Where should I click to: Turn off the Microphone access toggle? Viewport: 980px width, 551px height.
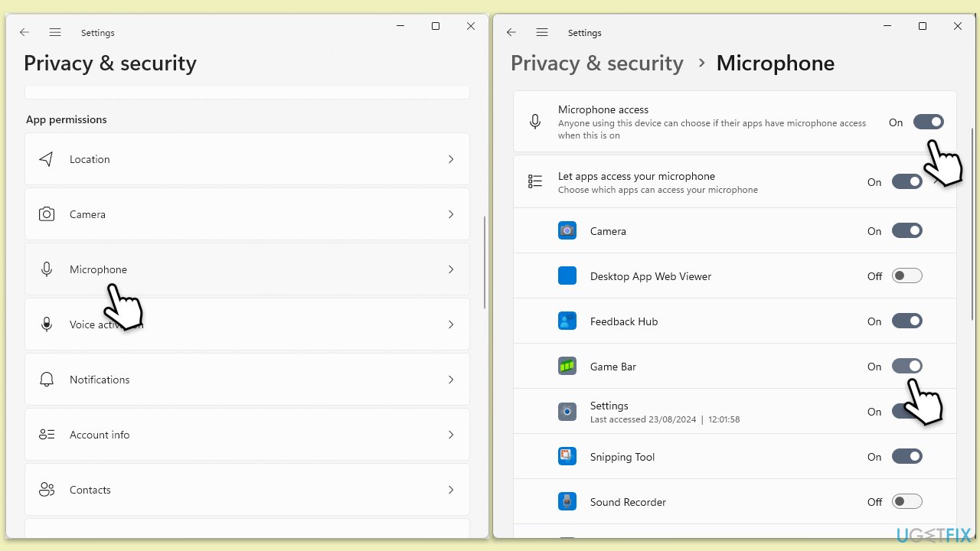(x=929, y=122)
